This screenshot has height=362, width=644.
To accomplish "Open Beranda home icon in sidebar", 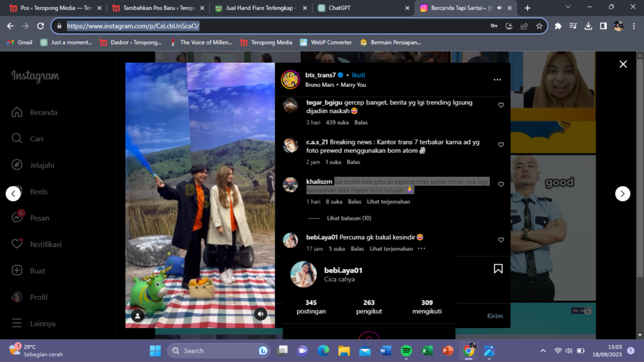I will click(17, 112).
